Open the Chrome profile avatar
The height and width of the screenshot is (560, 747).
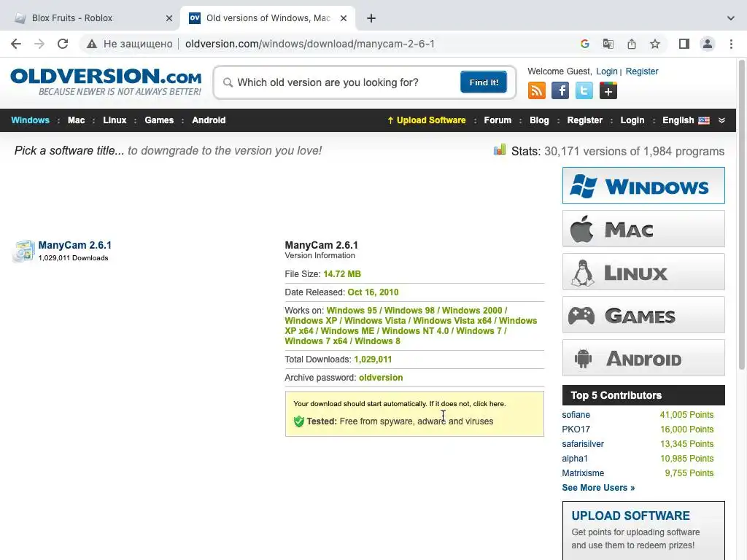click(x=708, y=44)
